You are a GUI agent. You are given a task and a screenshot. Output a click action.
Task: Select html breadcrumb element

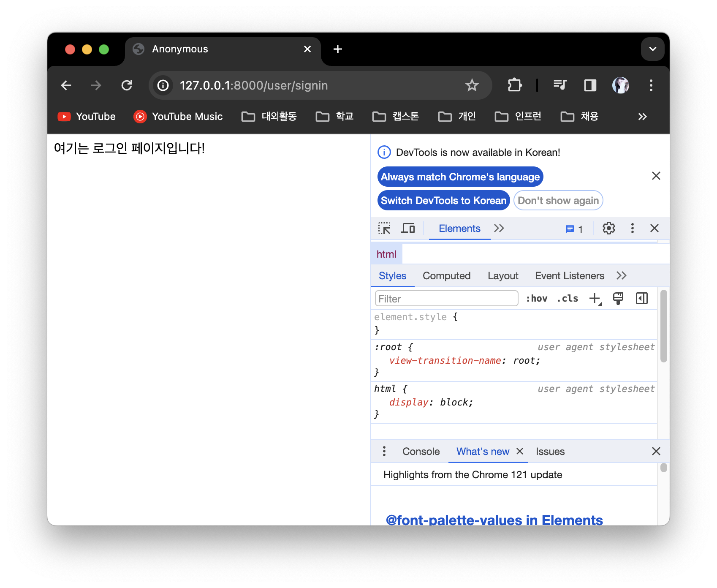coord(386,254)
